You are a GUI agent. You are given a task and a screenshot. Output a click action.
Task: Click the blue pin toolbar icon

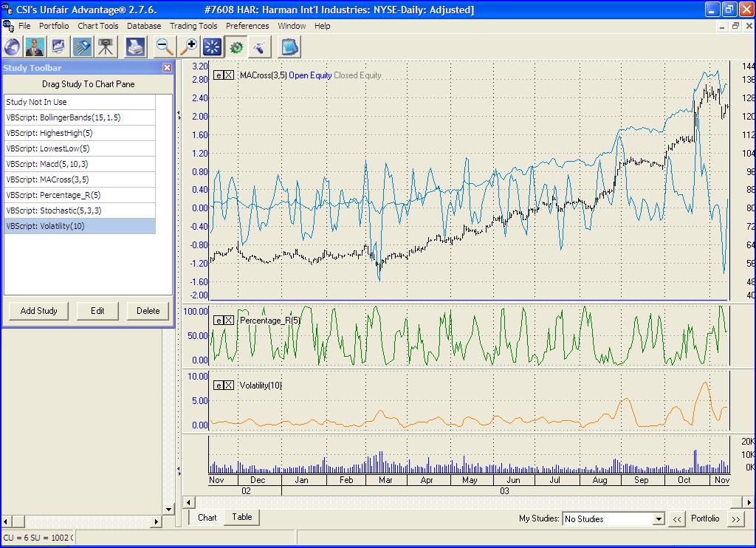pos(259,47)
